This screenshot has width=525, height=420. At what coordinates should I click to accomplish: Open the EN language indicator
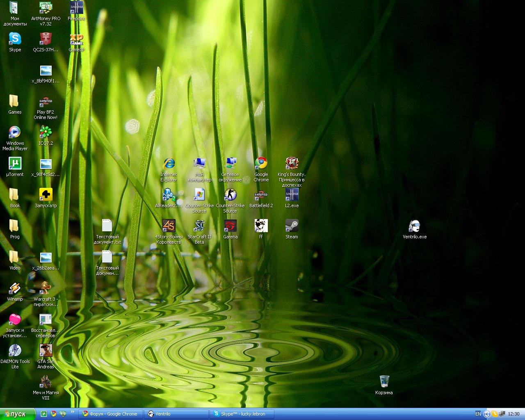(x=478, y=414)
